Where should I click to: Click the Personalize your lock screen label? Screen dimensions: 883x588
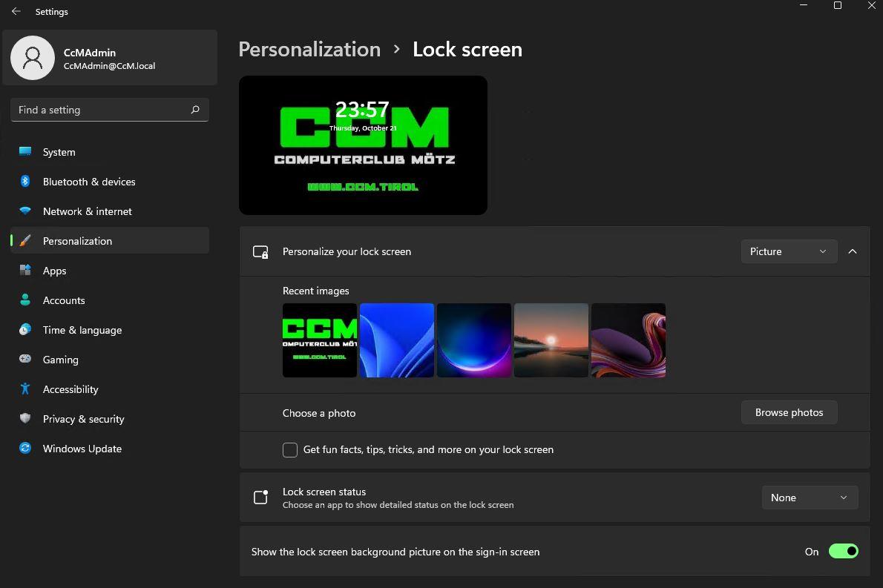[347, 251]
